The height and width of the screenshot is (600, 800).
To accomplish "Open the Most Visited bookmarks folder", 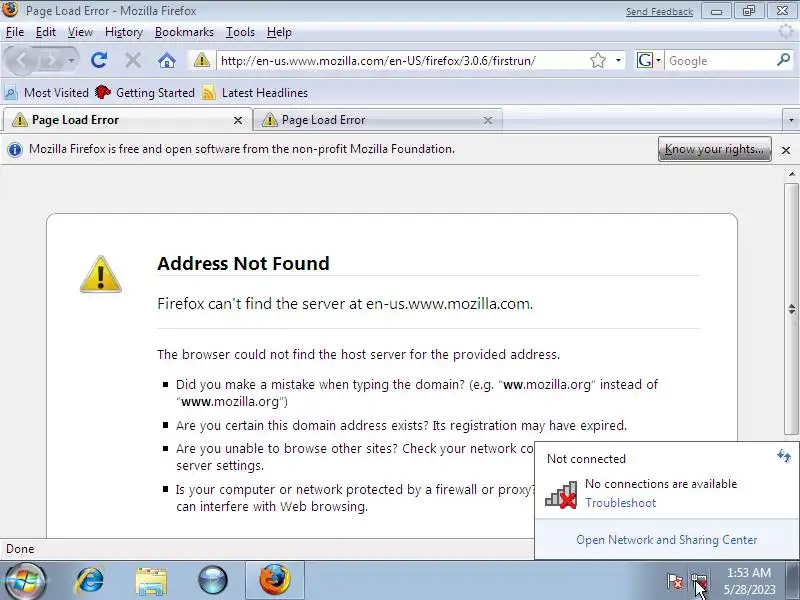I will (x=46, y=93).
